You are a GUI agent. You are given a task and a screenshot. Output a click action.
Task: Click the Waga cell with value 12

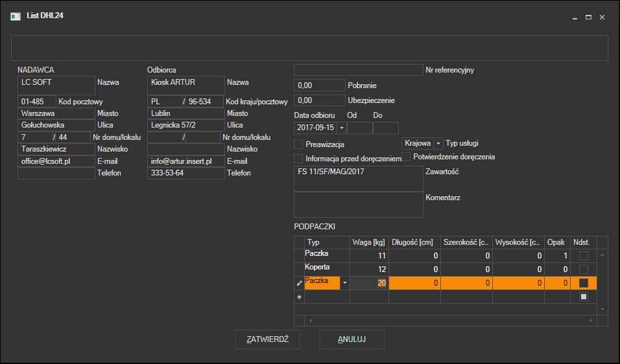pos(369,269)
